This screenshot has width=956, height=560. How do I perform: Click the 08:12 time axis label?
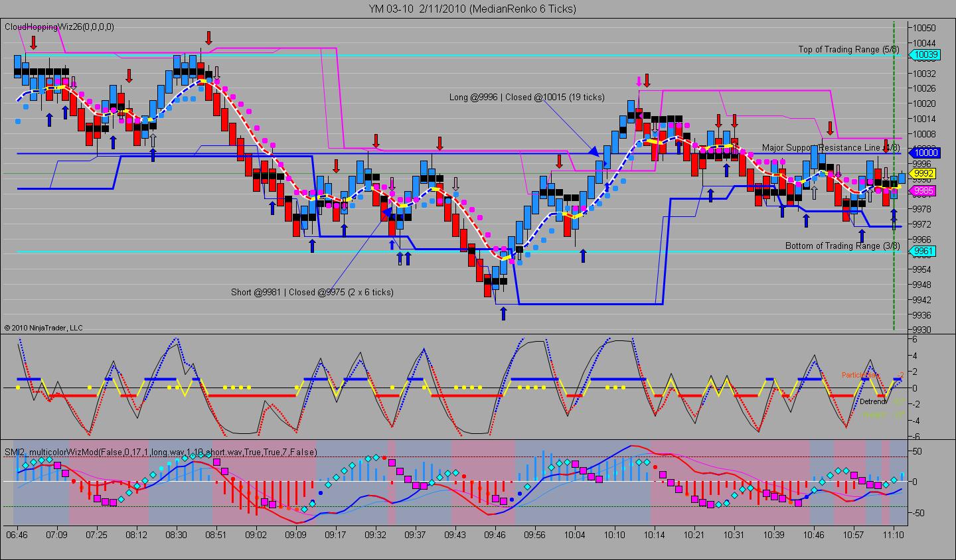click(136, 534)
